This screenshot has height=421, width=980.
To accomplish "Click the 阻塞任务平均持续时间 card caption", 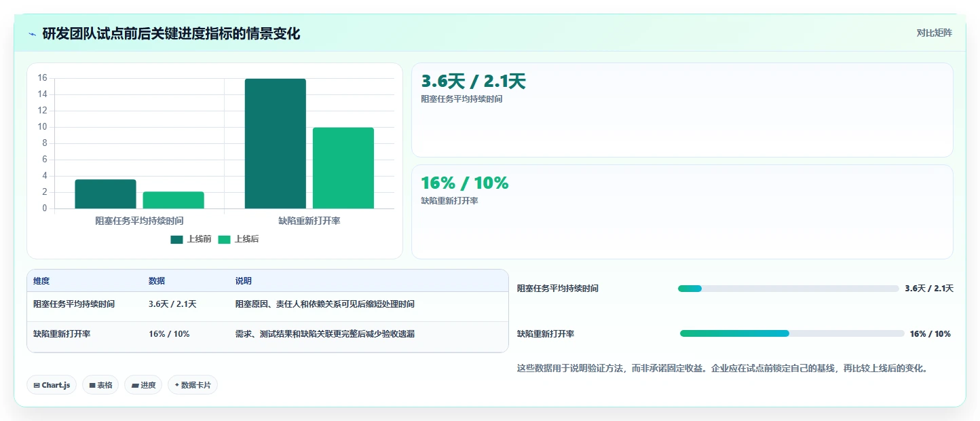I will pyautogui.click(x=461, y=99).
